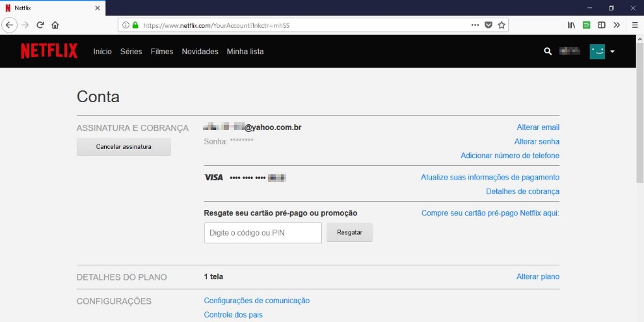Go to Início in Netflix navigation
The image size is (644, 322).
pyautogui.click(x=102, y=51)
